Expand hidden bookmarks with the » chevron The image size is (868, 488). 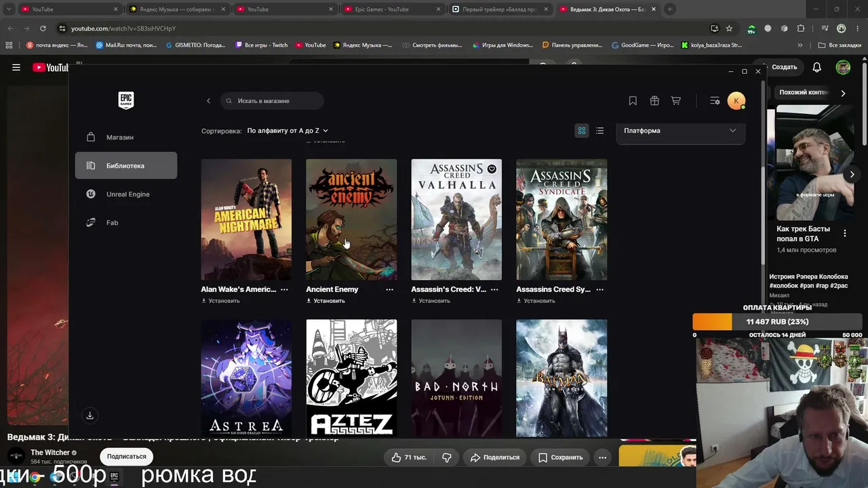(x=800, y=45)
